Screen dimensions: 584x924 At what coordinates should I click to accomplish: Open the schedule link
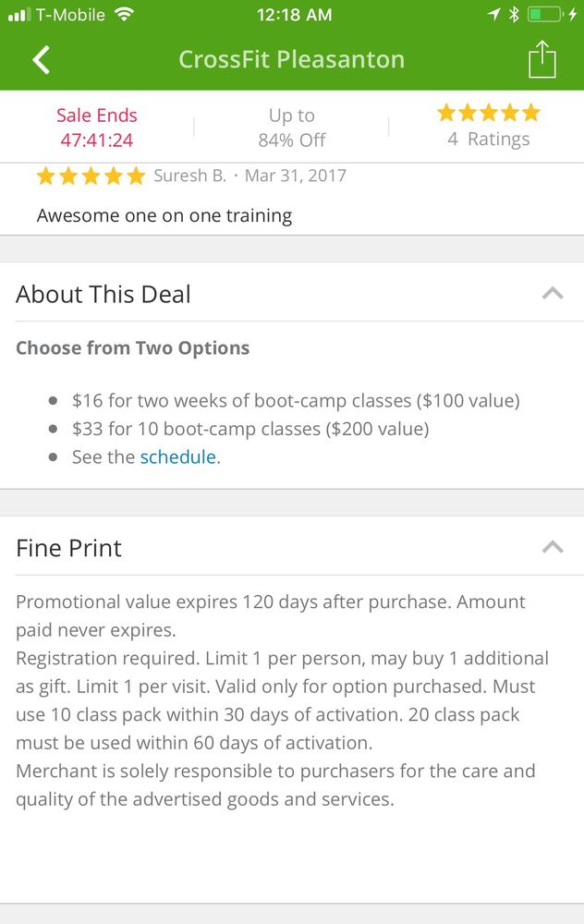(x=177, y=456)
